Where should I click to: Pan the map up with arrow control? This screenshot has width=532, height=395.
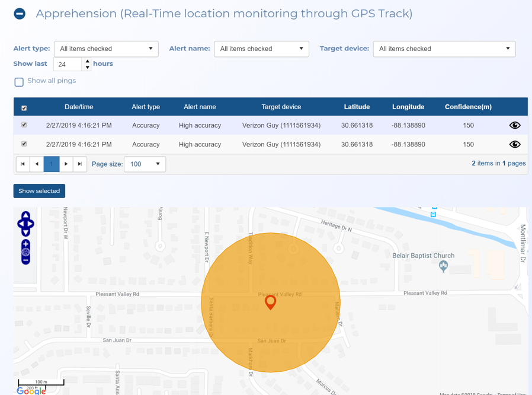click(x=25, y=215)
